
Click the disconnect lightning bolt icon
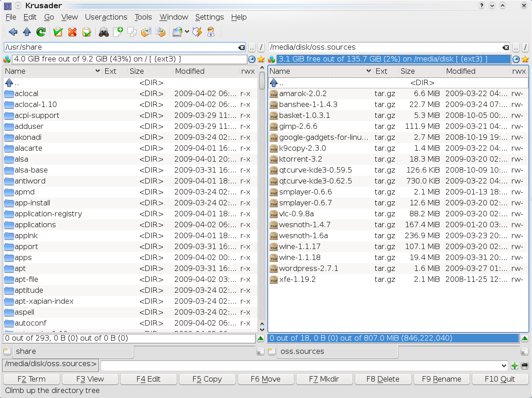pyautogui.click(x=197, y=32)
